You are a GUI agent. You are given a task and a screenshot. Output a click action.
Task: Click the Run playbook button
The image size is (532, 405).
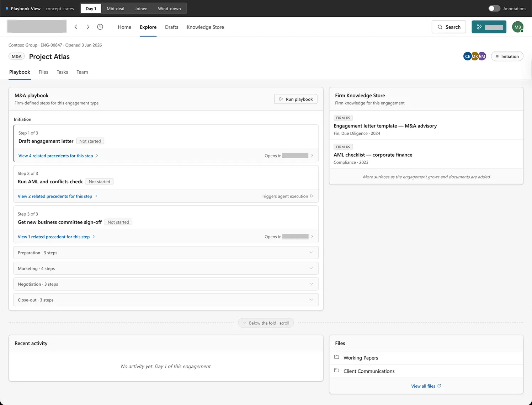[x=296, y=99]
